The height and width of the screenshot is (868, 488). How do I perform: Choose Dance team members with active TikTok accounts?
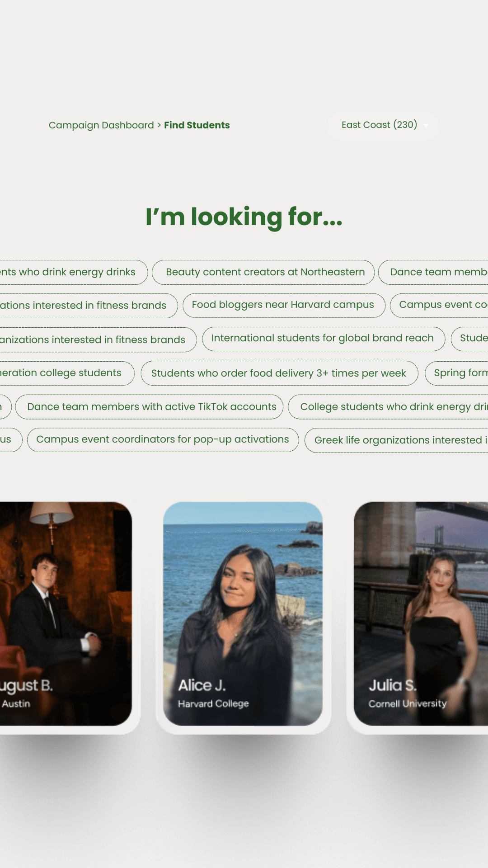tap(150, 407)
